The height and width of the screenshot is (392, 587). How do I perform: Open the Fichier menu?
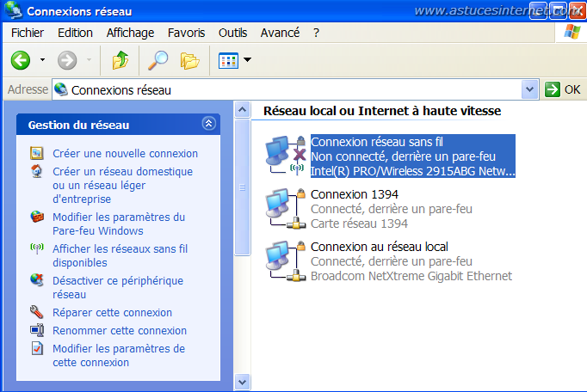[28, 33]
